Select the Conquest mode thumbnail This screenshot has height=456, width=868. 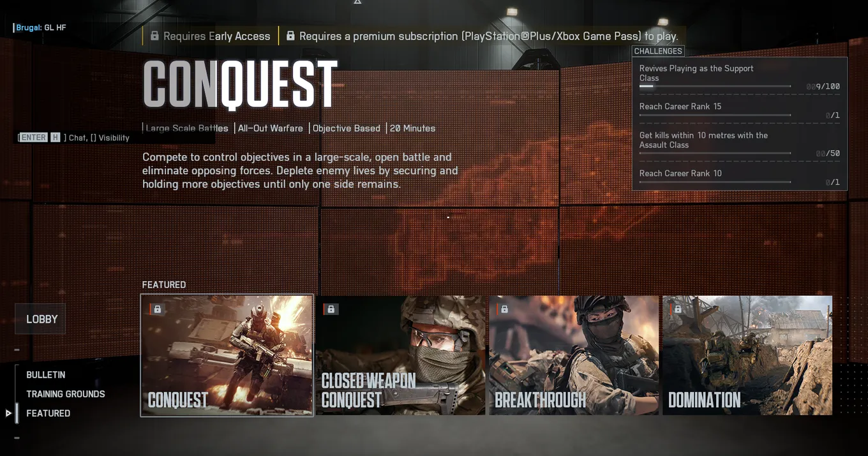(x=227, y=355)
